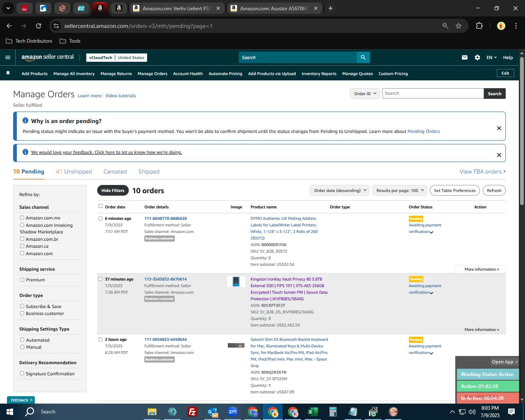Viewport: 525px width, 420px height.
Task: Open Excel from the taskbar
Action: pos(313,412)
